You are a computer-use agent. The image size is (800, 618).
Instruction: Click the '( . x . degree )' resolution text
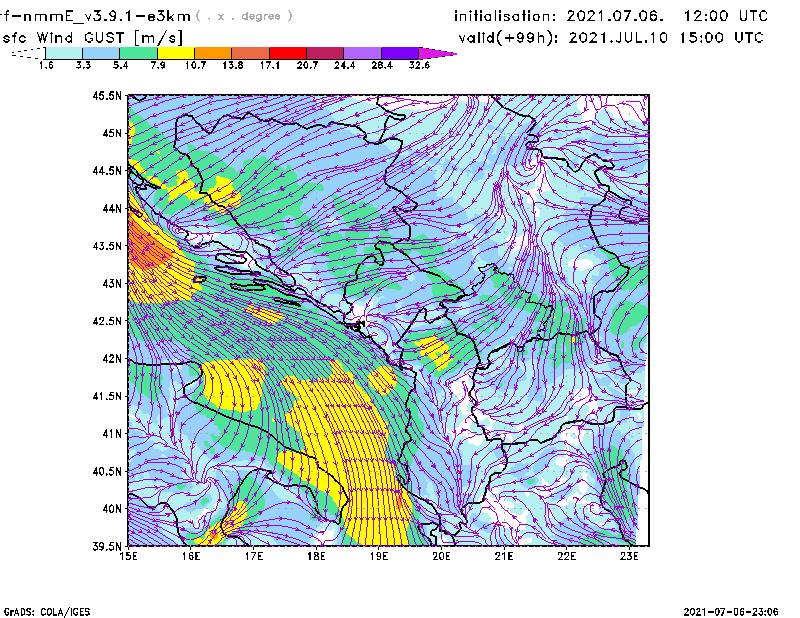[x=244, y=16]
